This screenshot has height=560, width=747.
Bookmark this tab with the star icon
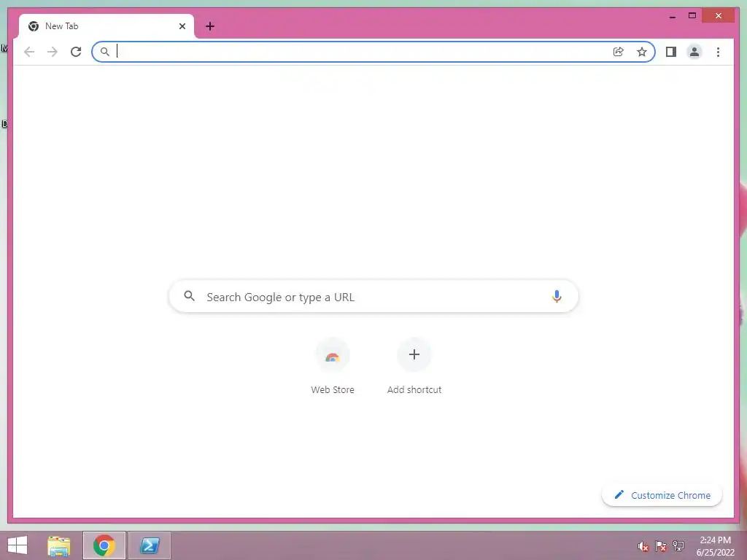pyautogui.click(x=642, y=52)
